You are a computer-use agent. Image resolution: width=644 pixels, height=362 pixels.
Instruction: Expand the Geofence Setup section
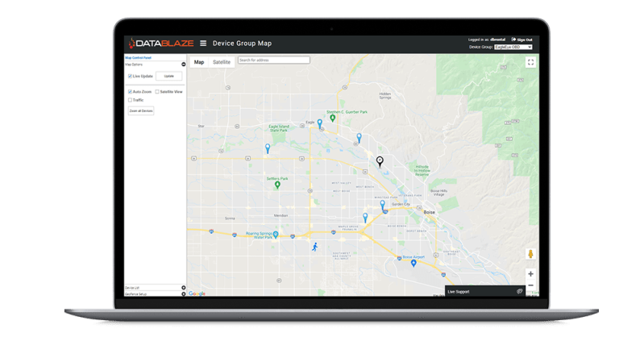pos(184,293)
